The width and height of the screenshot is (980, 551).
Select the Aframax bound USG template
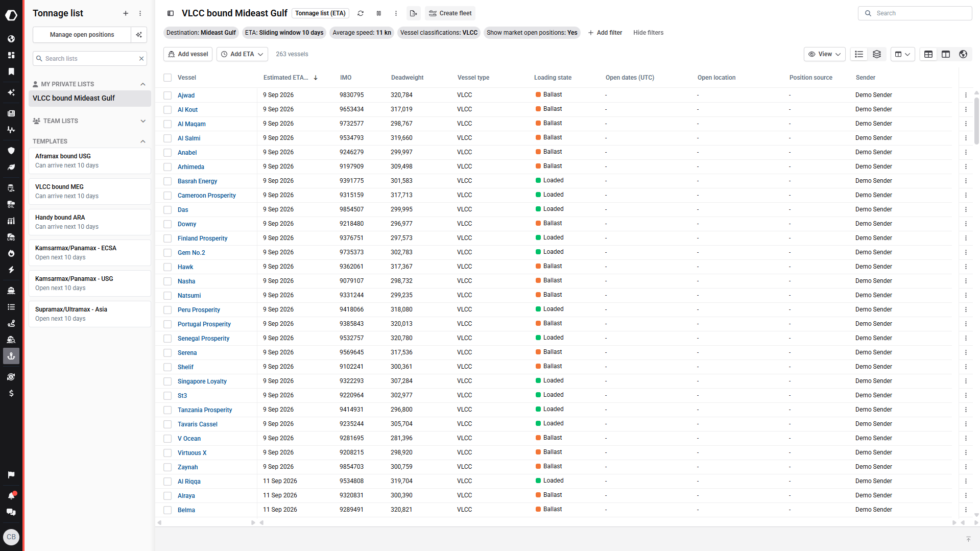[x=90, y=161]
